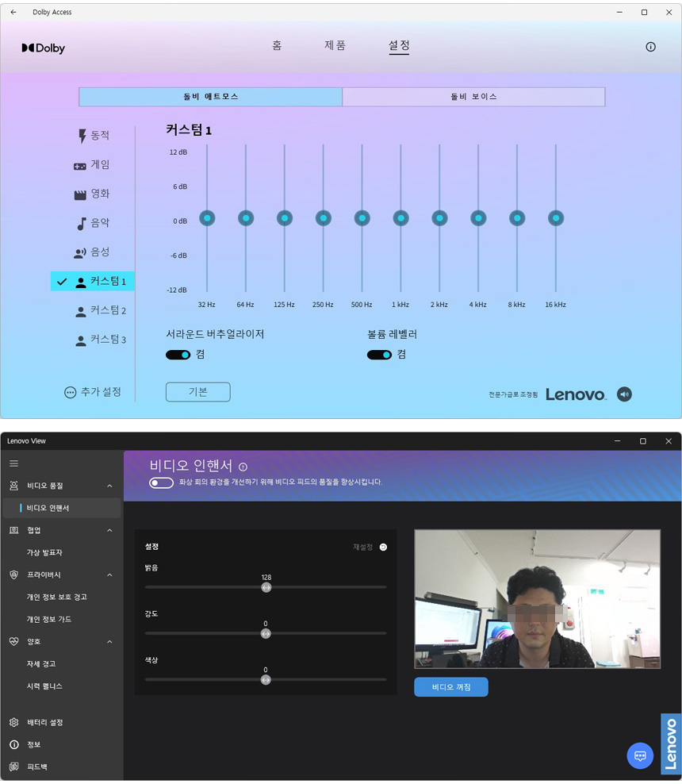
Task: Click the 재설정 reset icon
Action: [x=383, y=547]
